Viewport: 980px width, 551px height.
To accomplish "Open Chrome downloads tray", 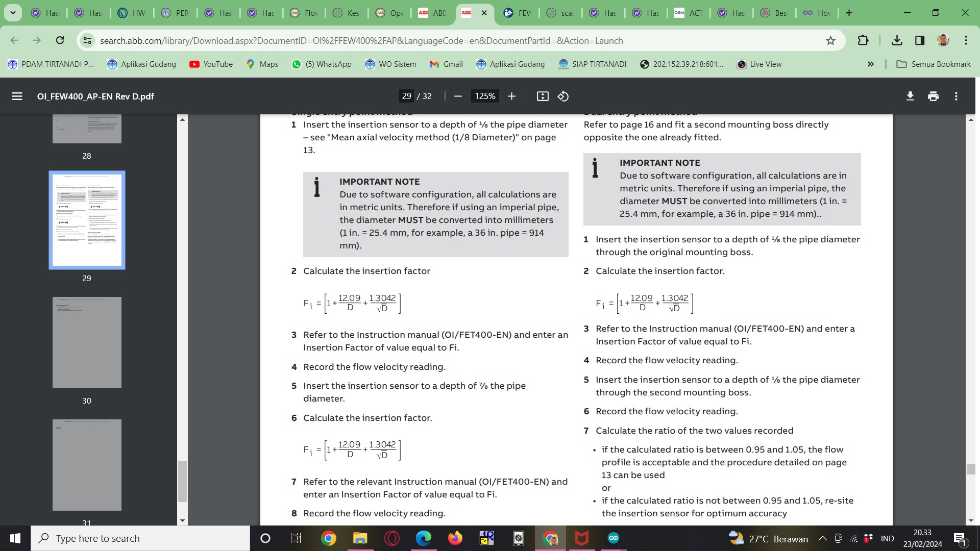I will [897, 40].
